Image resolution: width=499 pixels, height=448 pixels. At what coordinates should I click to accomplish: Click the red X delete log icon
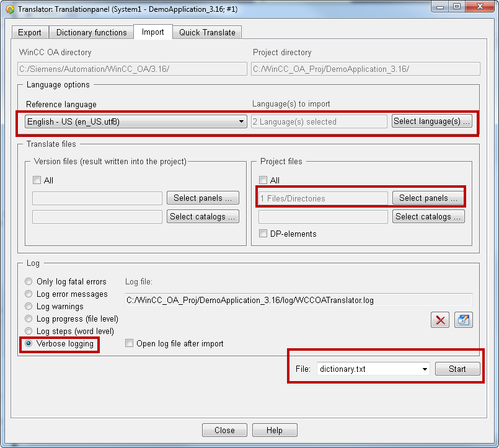click(441, 320)
